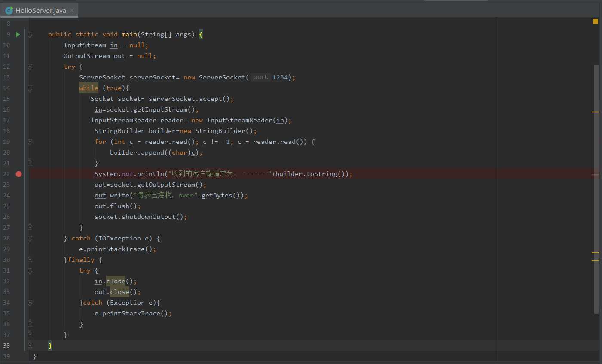Viewport: 602px width, 364px height.
Task: Click the yellow inspection status indicator
Action: click(596, 21)
